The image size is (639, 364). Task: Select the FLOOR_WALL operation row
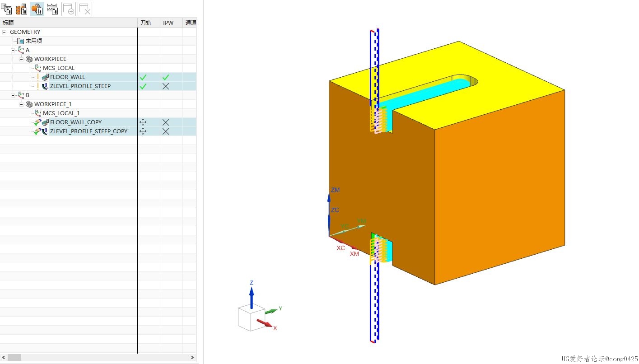[x=98, y=77]
